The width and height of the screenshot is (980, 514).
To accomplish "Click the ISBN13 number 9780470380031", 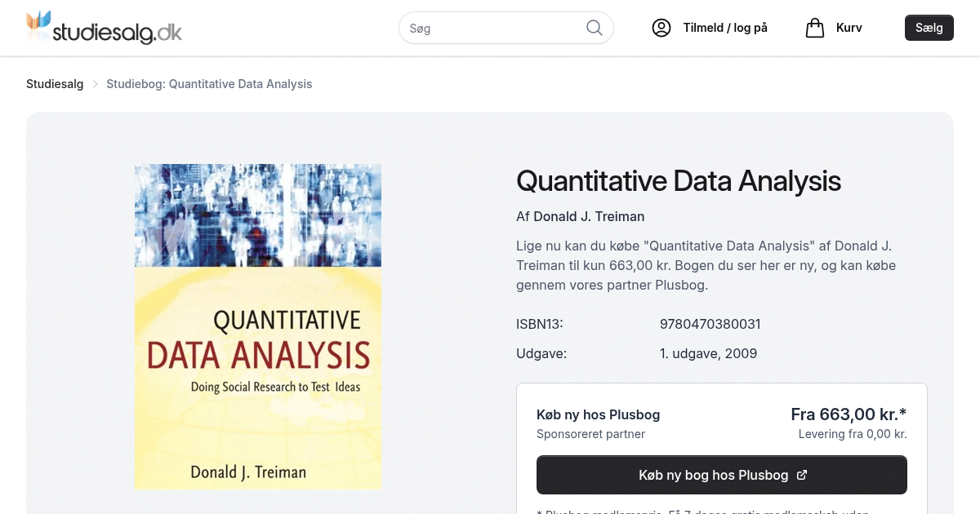I will click(x=710, y=324).
